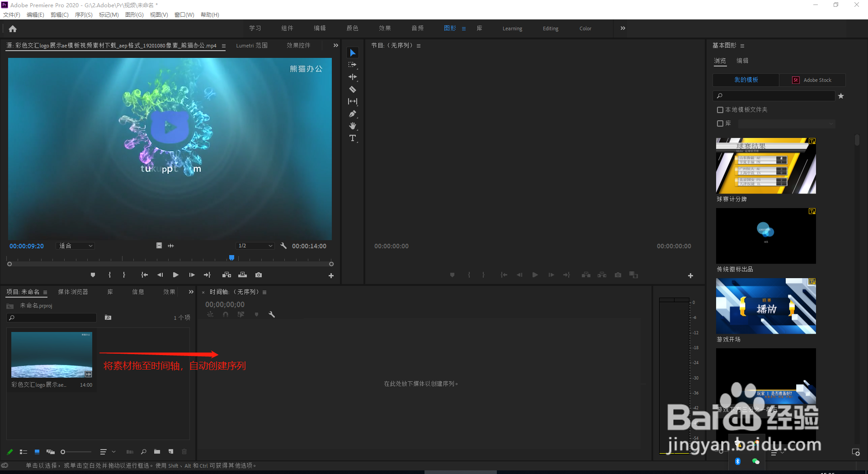Click the source timecode 00:00:09:20
Image resolution: width=868 pixels, height=474 pixels.
click(x=27, y=246)
